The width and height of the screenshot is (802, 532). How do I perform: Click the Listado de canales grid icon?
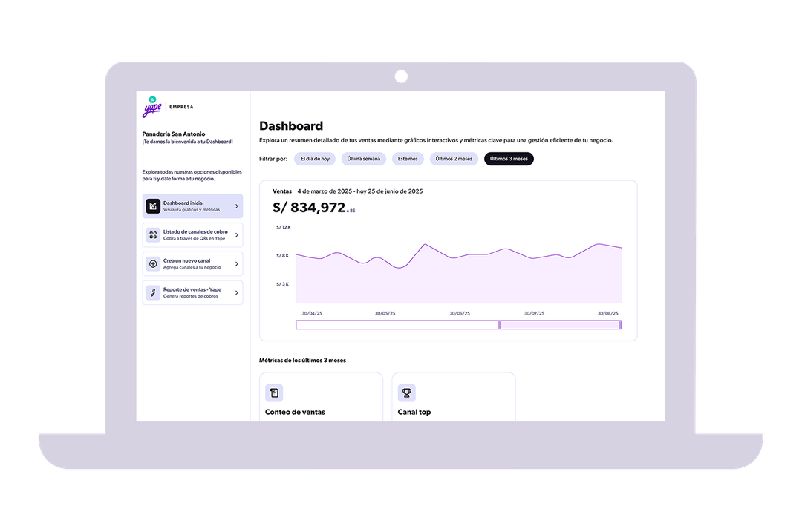click(x=153, y=235)
